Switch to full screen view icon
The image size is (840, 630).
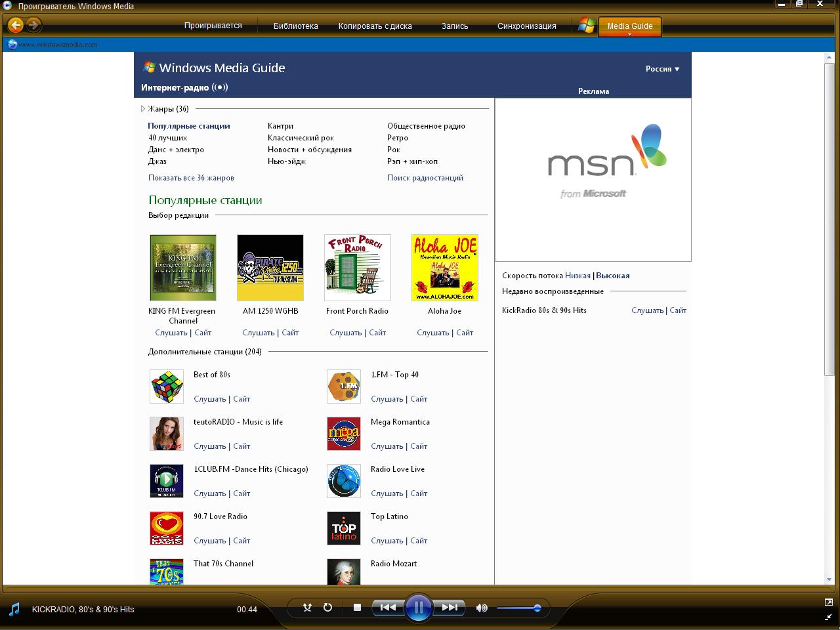pyautogui.click(x=828, y=602)
